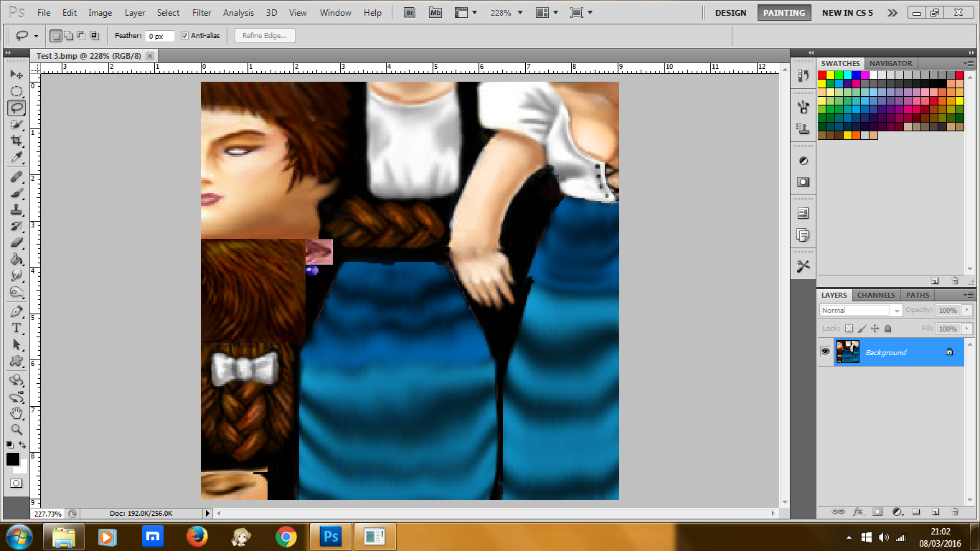Close the Test 3.bmp document tab

coord(150,56)
